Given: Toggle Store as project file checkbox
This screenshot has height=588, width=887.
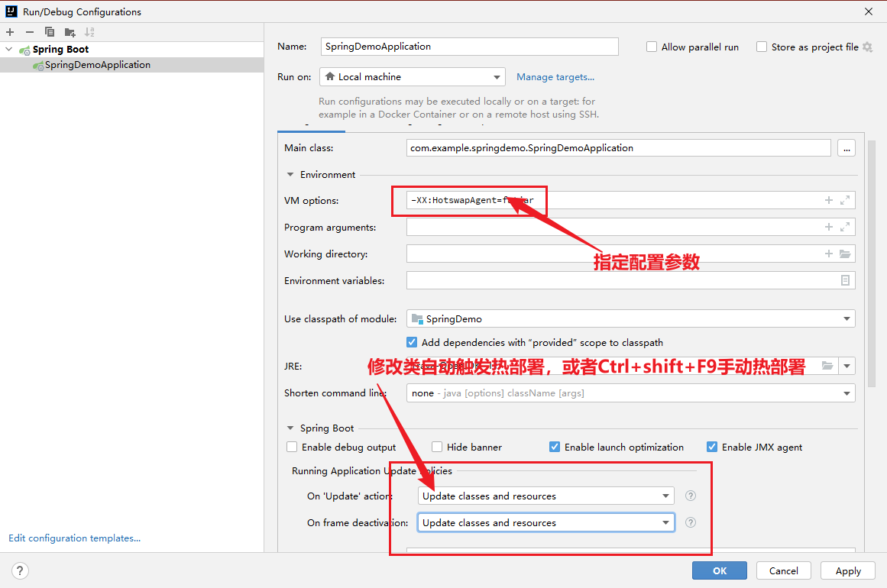Looking at the screenshot, I should point(762,47).
